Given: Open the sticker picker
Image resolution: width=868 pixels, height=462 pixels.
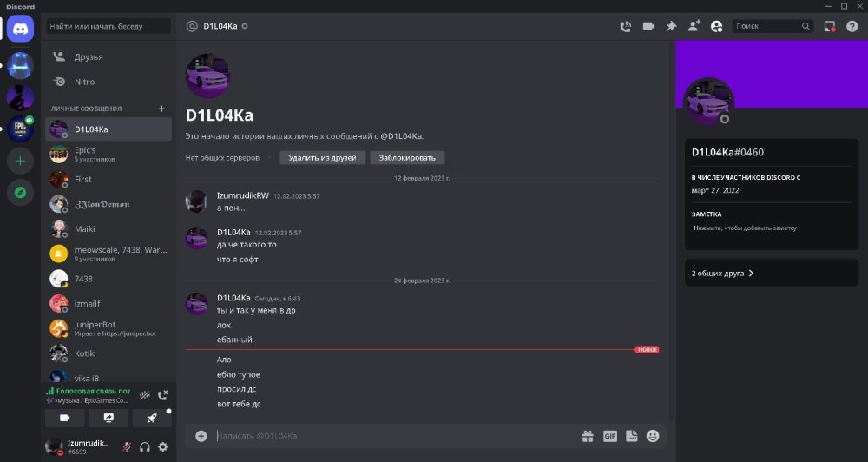Looking at the screenshot, I should (632, 436).
